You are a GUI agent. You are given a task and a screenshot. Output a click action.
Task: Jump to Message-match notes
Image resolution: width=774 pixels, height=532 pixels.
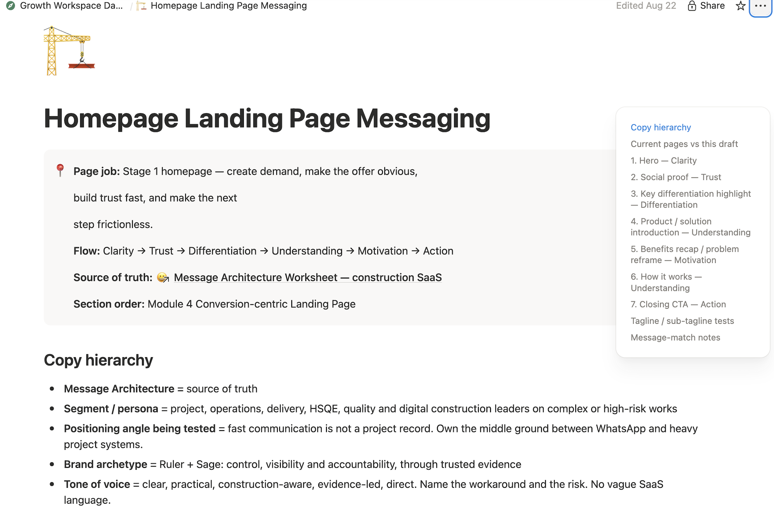(x=675, y=338)
